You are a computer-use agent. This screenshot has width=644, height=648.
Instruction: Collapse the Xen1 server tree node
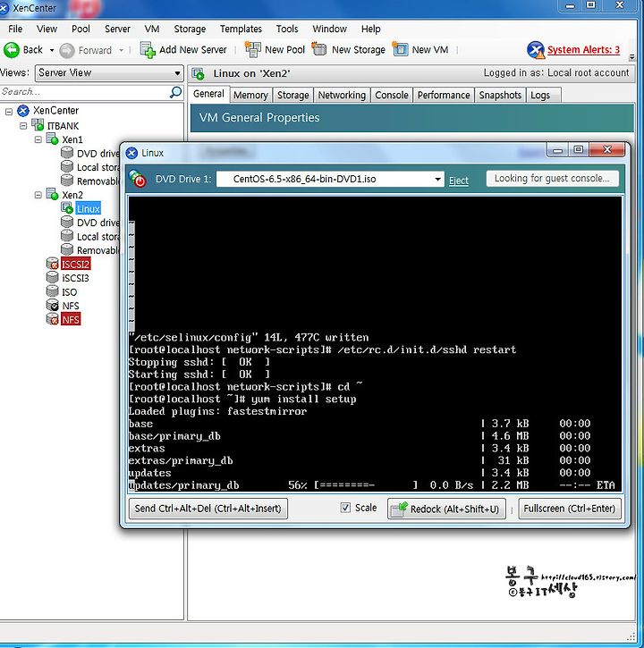[x=38, y=139]
